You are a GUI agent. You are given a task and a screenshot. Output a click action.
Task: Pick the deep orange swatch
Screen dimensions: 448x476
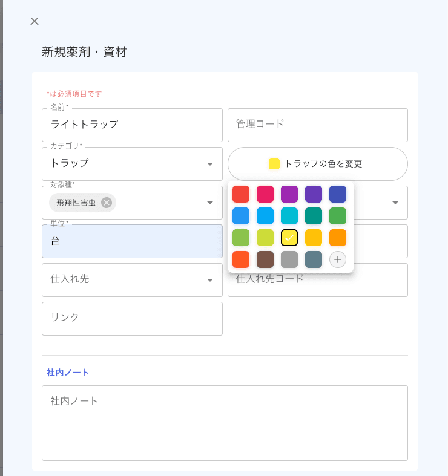(241, 259)
